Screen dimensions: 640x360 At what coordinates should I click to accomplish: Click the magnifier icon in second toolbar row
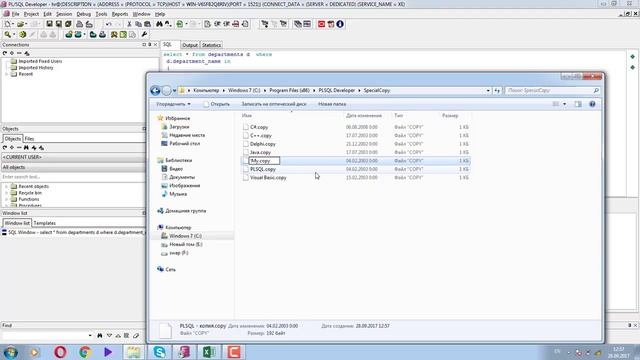(7, 35)
